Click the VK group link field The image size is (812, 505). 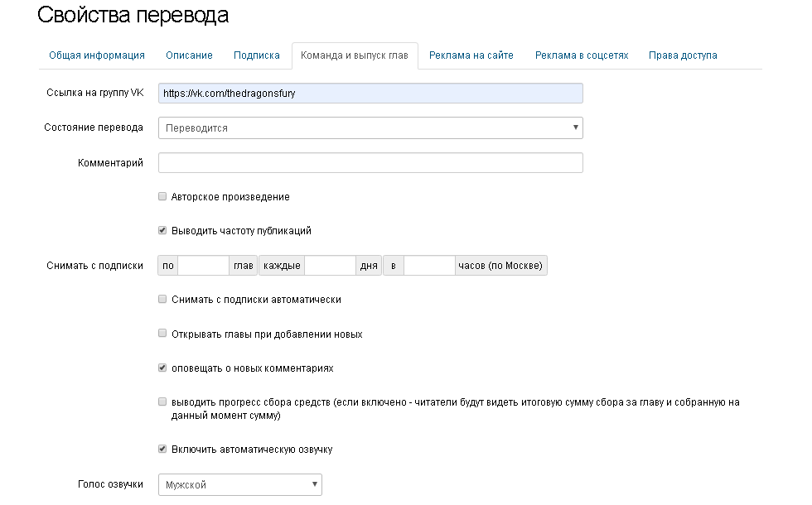tap(370, 94)
